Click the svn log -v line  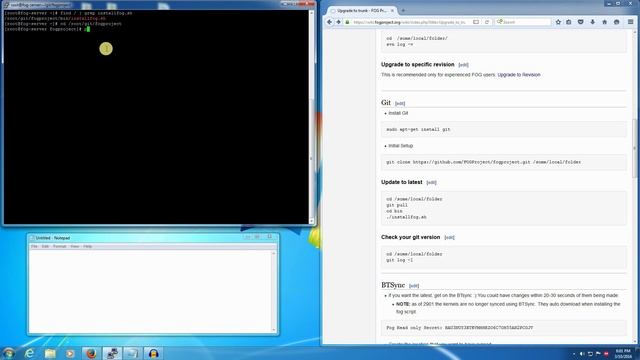(x=400, y=44)
